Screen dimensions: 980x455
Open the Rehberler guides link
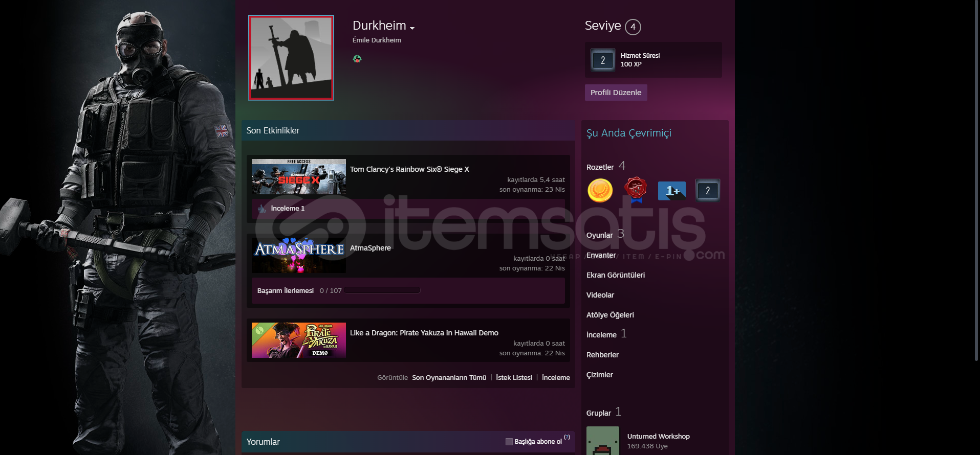point(602,355)
